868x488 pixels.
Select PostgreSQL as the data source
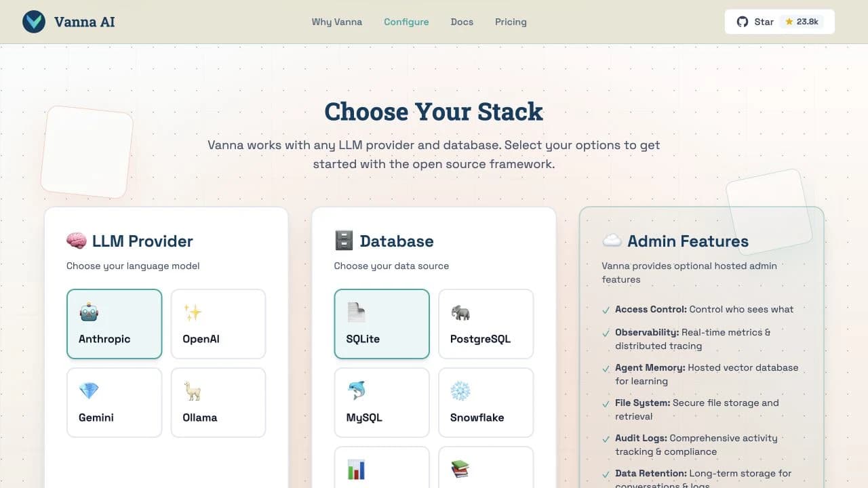486,324
